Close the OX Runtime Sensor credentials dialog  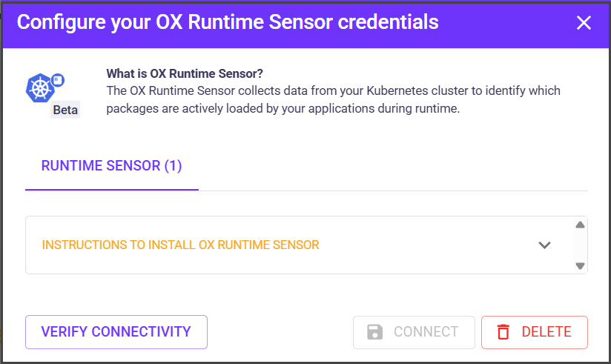pyautogui.click(x=584, y=23)
